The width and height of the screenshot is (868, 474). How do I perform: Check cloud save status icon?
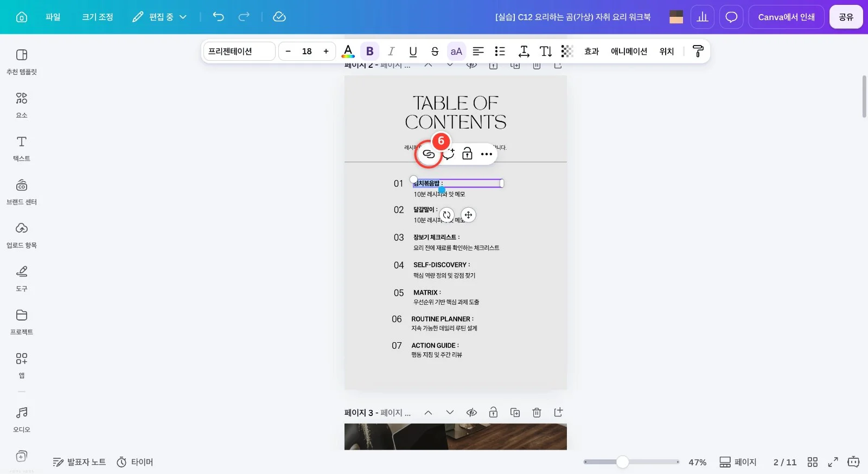[279, 17]
